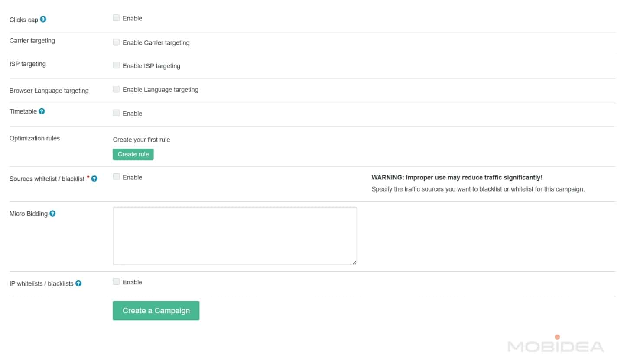Open the Micro Bidding help icon

click(52, 214)
